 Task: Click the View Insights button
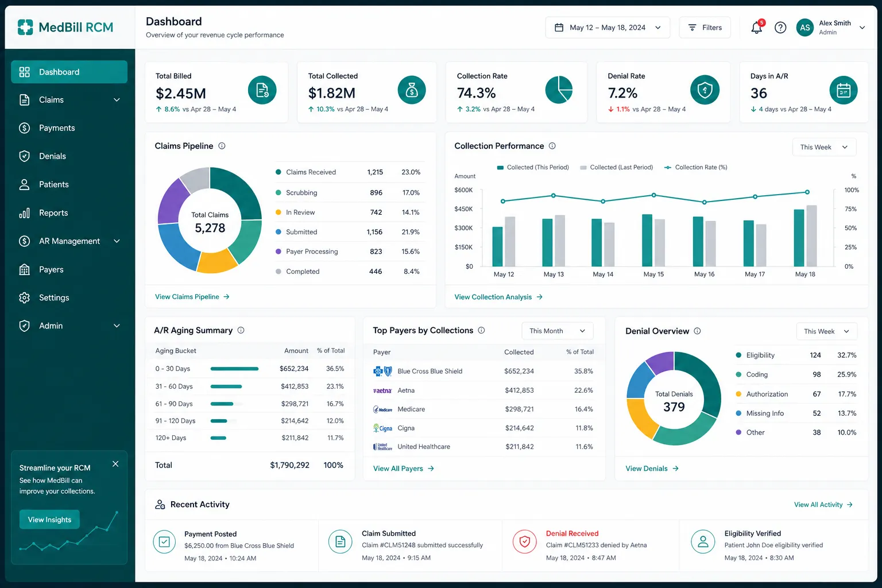[49, 520]
